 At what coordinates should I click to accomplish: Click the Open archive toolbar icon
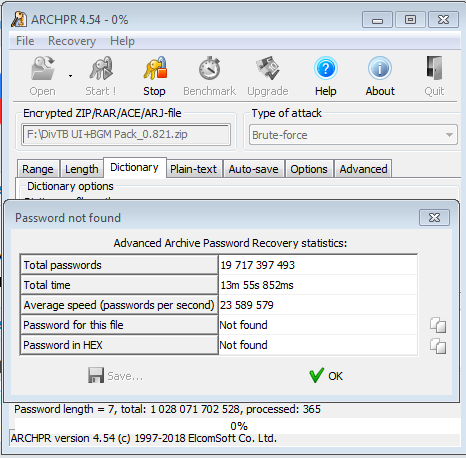tap(43, 68)
